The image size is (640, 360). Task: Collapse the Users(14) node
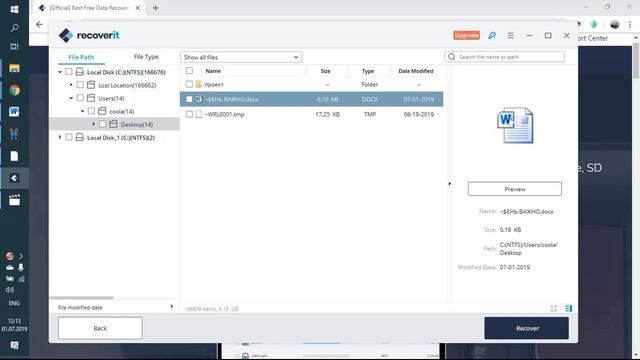coord(71,98)
